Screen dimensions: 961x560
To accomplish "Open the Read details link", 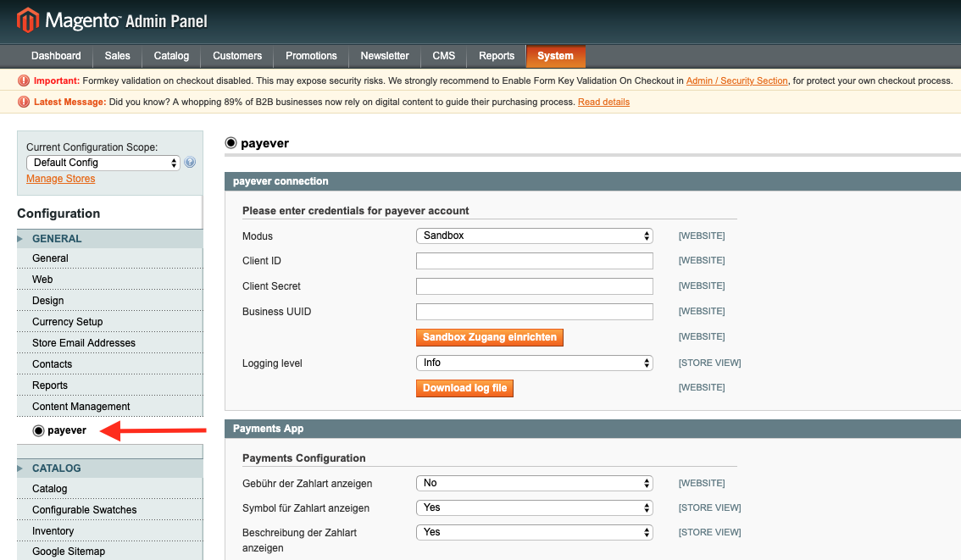I will click(x=603, y=103).
